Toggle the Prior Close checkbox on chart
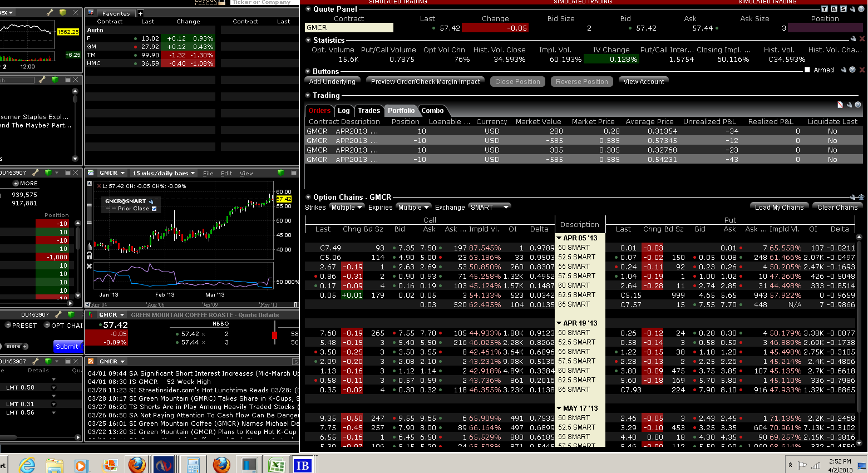868x473 pixels. click(x=154, y=209)
